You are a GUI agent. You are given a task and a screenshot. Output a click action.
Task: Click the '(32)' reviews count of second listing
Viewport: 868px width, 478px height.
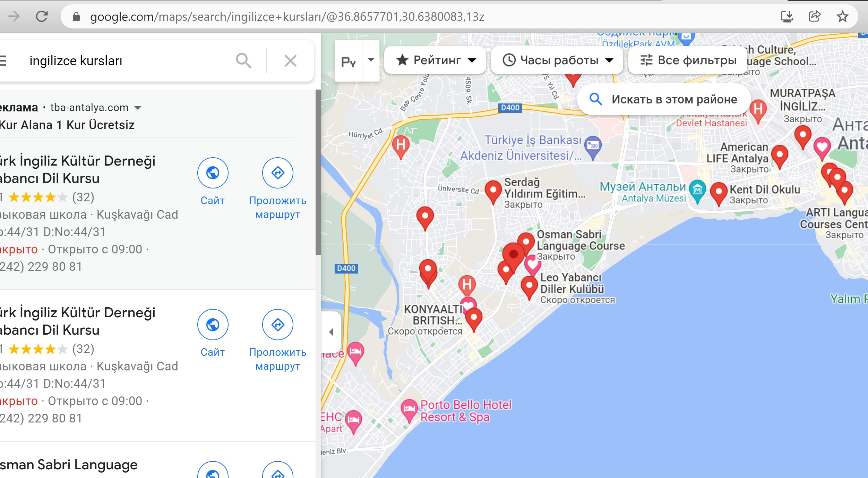tap(83, 349)
